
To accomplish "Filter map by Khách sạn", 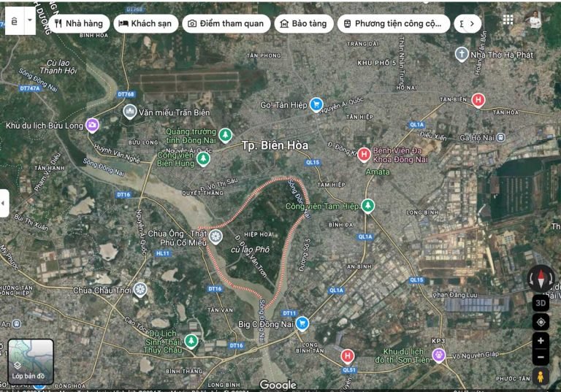I will tap(145, 23).
